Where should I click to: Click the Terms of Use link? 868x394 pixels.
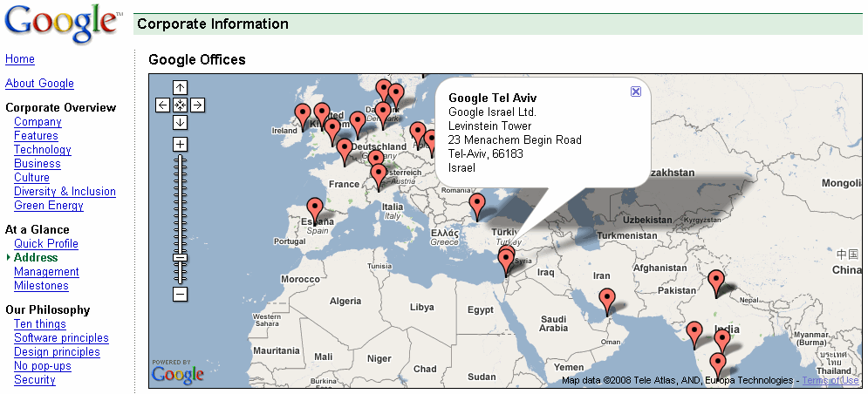point(830,381)
